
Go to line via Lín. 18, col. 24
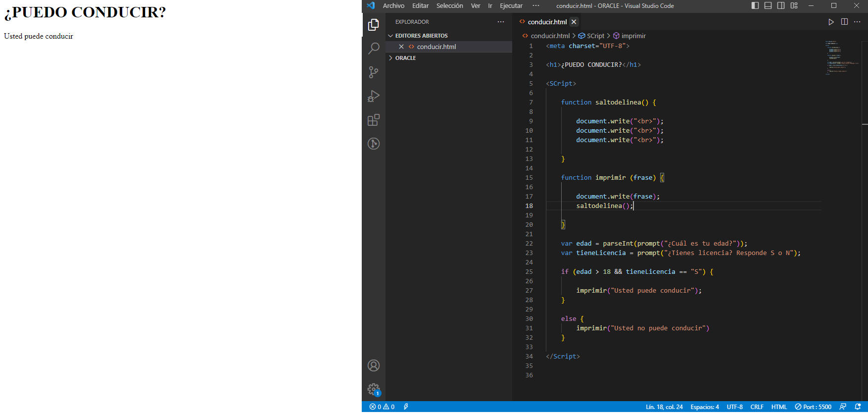click(664, 407)
